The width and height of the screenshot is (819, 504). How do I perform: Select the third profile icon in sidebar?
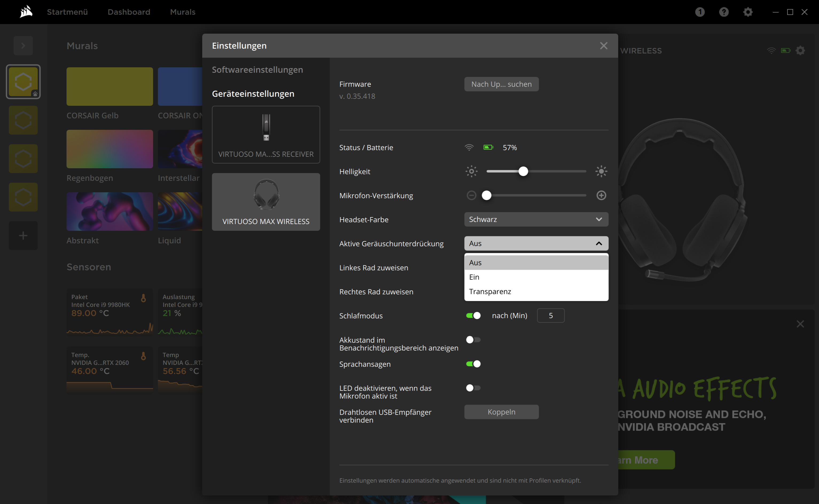coord(23,159)
